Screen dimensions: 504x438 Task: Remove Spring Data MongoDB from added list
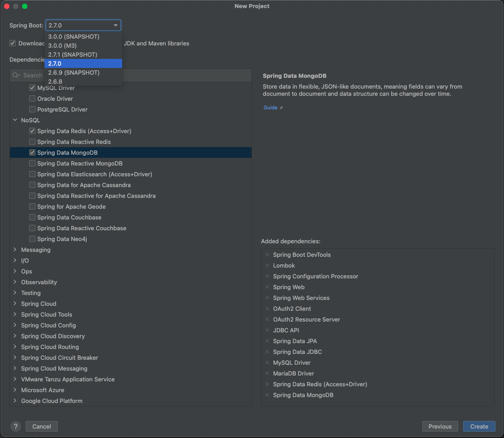tap(267, 395)
